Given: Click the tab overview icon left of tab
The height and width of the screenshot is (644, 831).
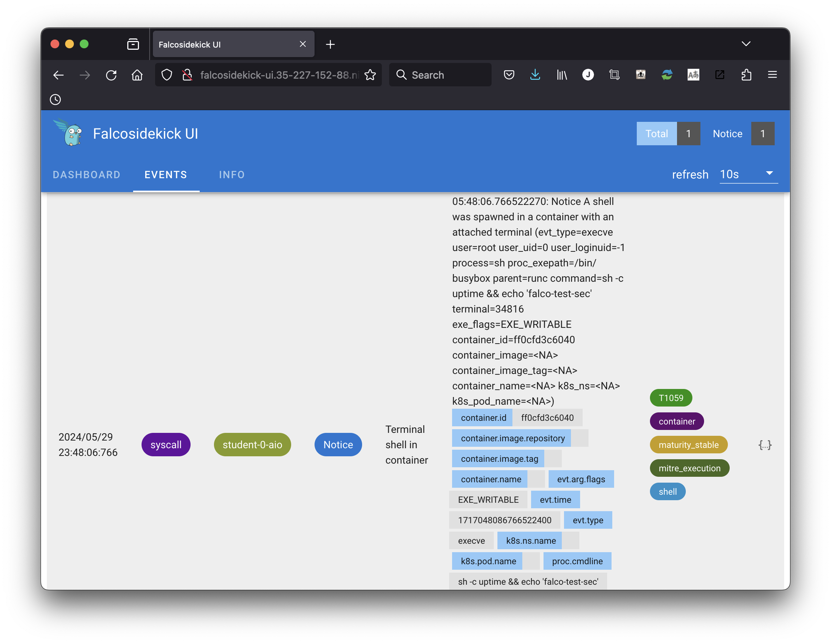Looking at the screenshot, I should pyautogui.click(x=133, y=44).
